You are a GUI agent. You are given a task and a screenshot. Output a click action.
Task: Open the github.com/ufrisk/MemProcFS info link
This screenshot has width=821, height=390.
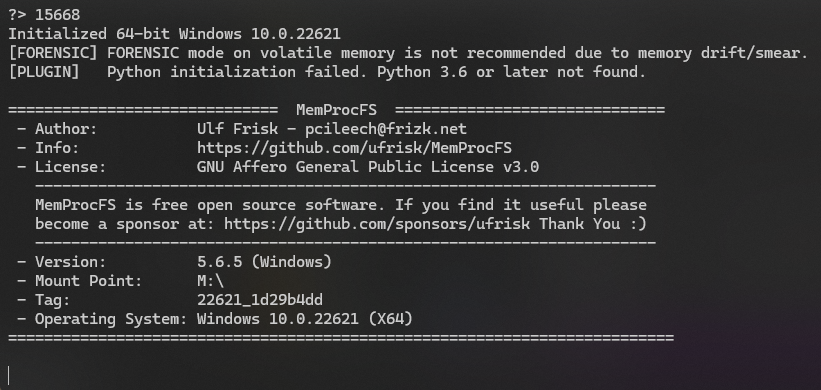pos(354,148)
